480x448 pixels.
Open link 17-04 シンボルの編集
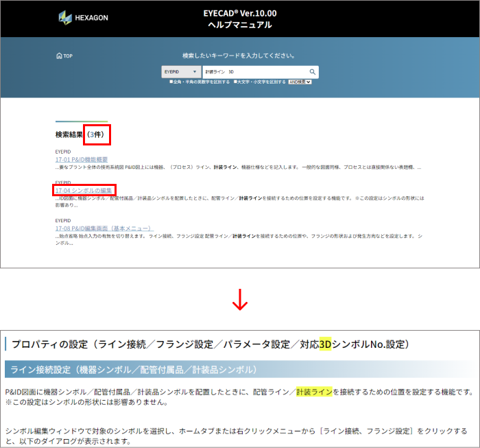point(84,191)
